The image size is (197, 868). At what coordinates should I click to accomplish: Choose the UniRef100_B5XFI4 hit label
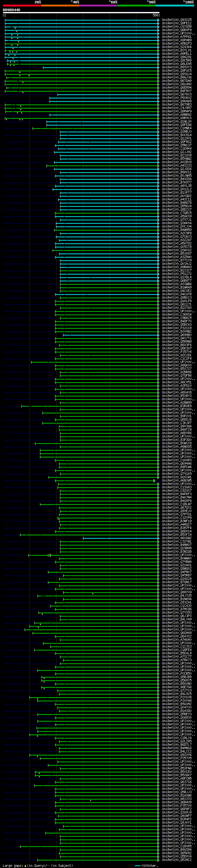pyautogui.click(x=177, y=535)
